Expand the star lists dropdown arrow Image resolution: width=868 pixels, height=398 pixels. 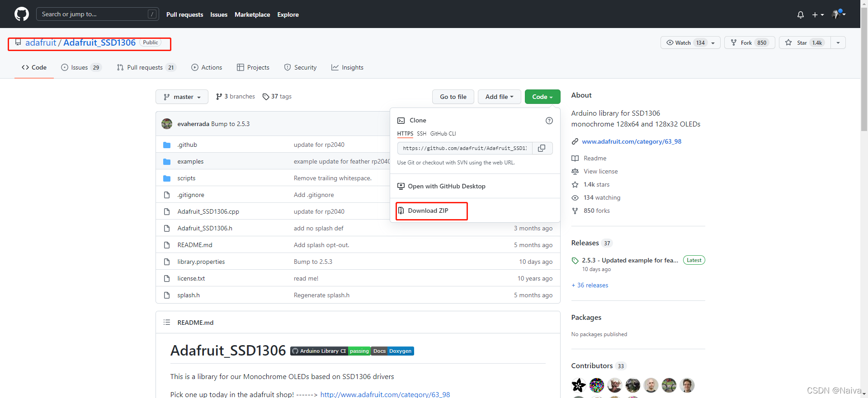[838, 42]
